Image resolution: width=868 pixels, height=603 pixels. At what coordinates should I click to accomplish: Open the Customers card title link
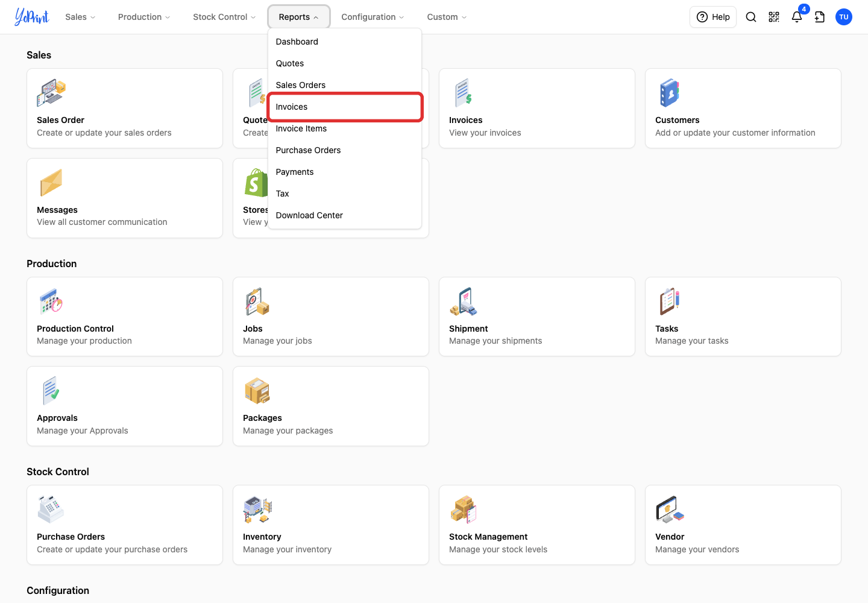pyautogui.click(x=678, y=120)
